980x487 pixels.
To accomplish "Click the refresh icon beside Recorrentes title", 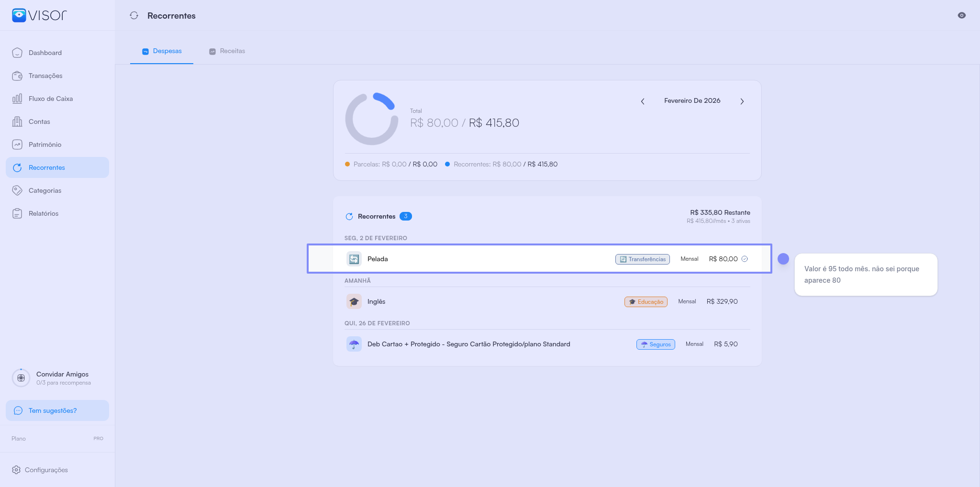I will (x=134, y=15).
